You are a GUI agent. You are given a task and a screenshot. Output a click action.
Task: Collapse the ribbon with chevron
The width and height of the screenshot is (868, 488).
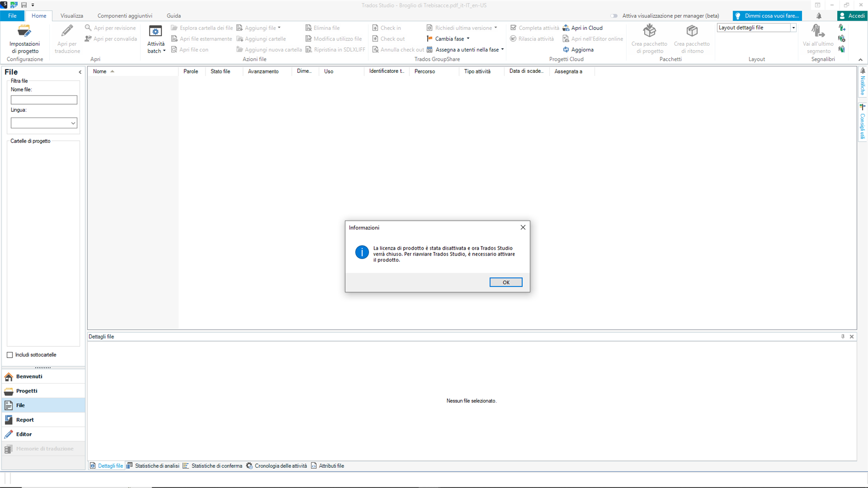[860, 60]
